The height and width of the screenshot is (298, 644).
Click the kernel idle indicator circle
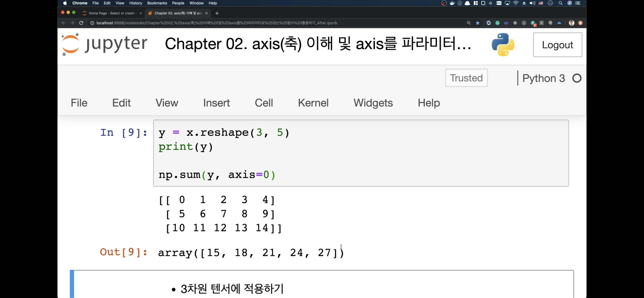(x=577, y=78)
